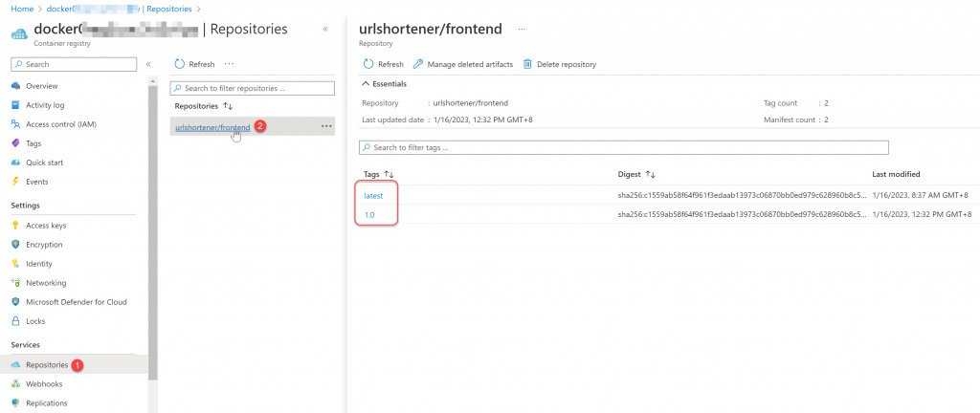Screen dimensions: 980x413
Task: Open the urlshortener/frontend row ellipsis menu
Action: (326, 127)
